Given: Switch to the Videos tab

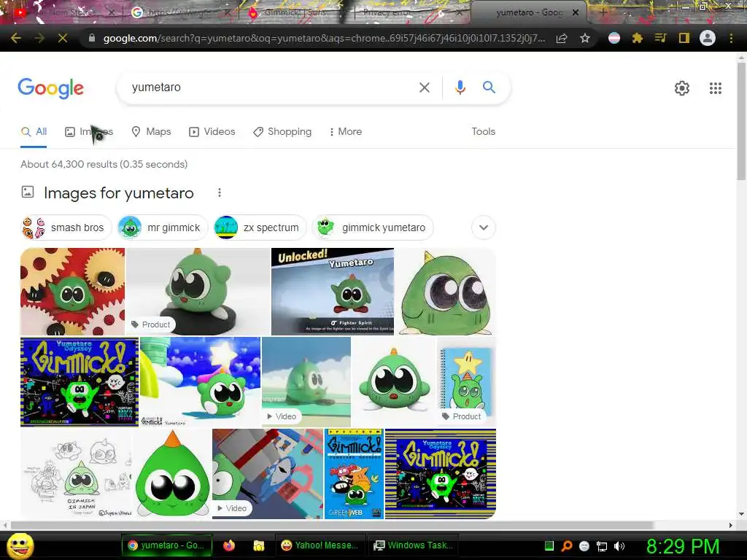Looking at the screenshot, I should (x=212, y=132).
